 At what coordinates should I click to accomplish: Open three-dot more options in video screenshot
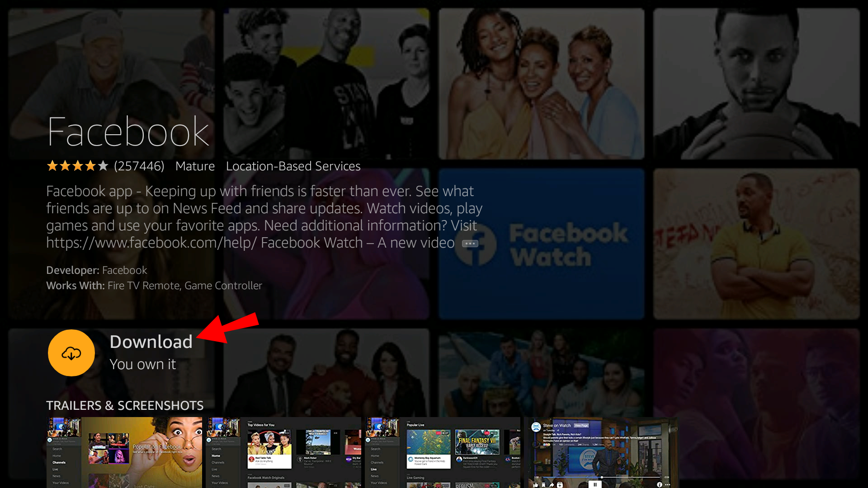pyautogui.click(x=667, y=484)
